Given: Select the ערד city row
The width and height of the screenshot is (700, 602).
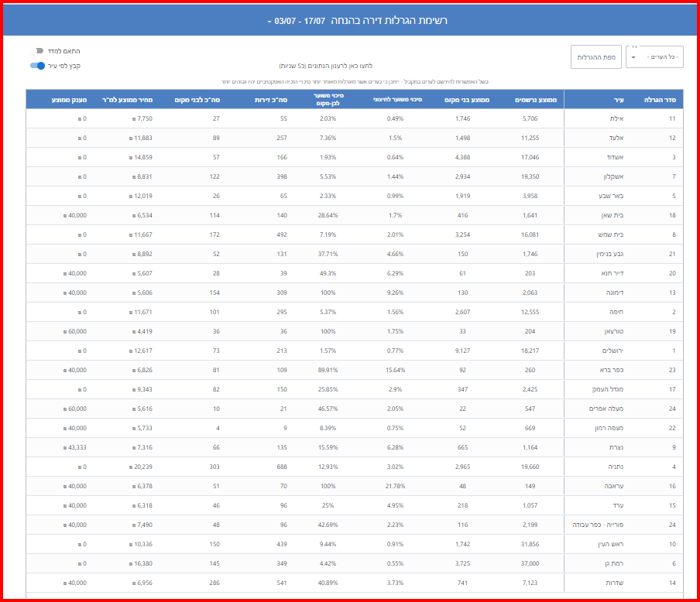Looking at the screenshot, I should [x=355, y=505].
